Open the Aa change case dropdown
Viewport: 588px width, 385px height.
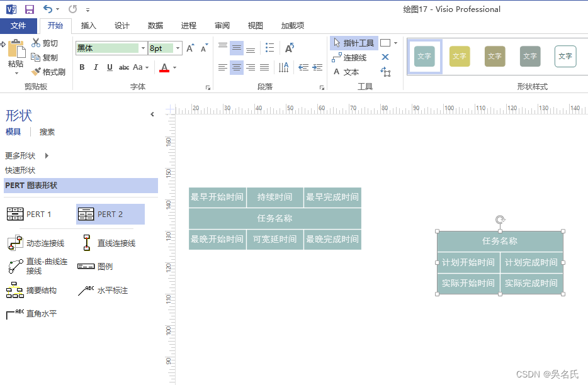click(x=140, y=67)
